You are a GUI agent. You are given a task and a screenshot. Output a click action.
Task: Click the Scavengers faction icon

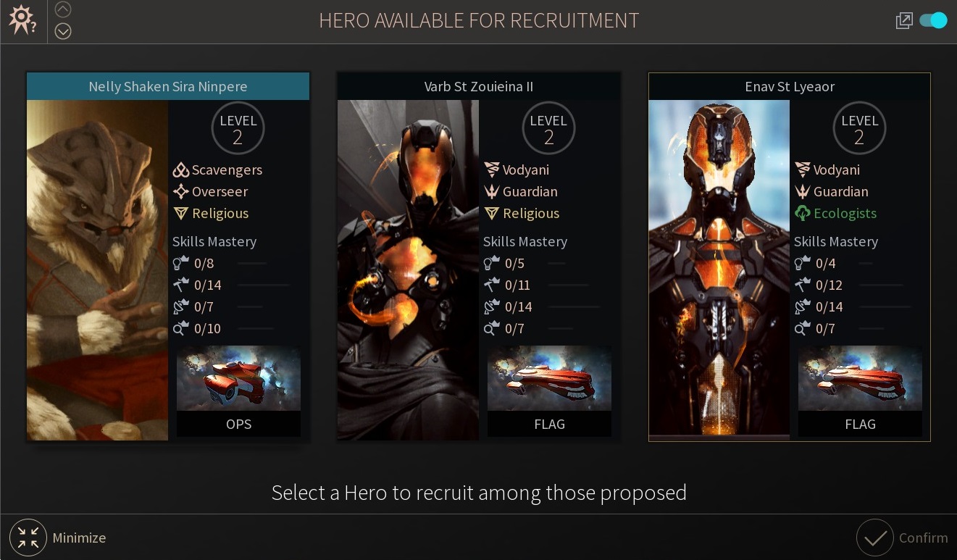180,170
